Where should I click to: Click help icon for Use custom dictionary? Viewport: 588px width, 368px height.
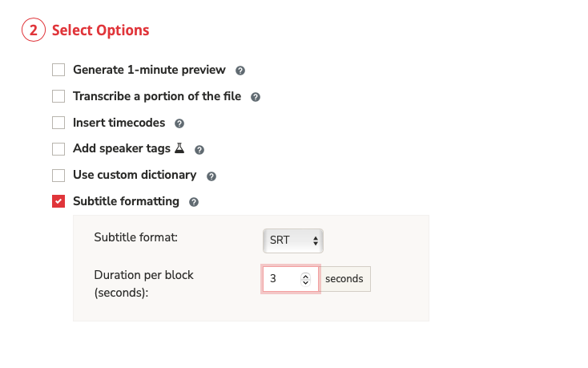tap(211, 176)
